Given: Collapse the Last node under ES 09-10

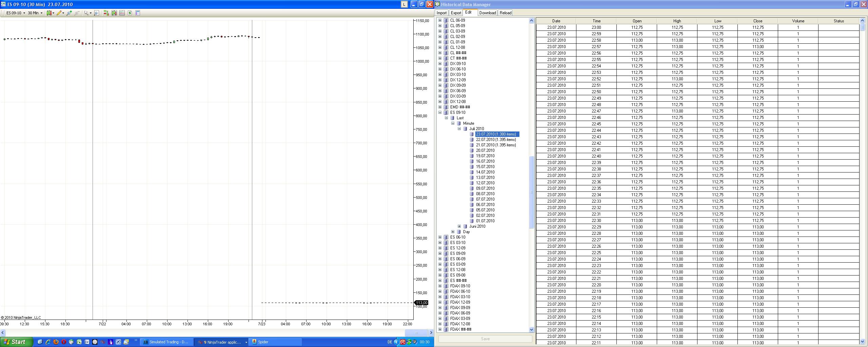Looking at the screenshot, I should [446, 118].
